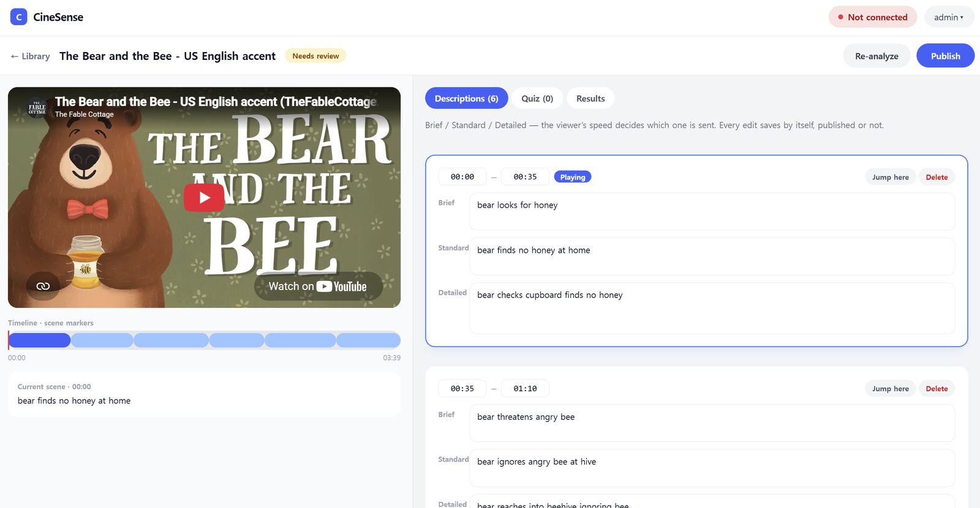Edit Standard text 'bear finds no honey at home'

pos(712,256)
